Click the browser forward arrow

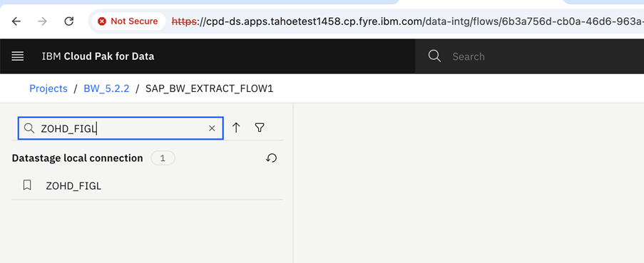click(42, 21)
